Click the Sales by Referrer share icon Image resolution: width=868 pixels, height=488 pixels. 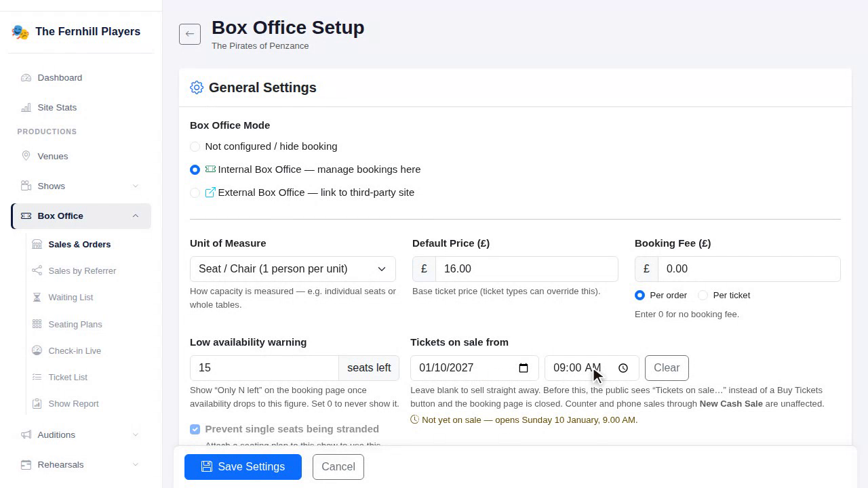click(x=37, y=270)
